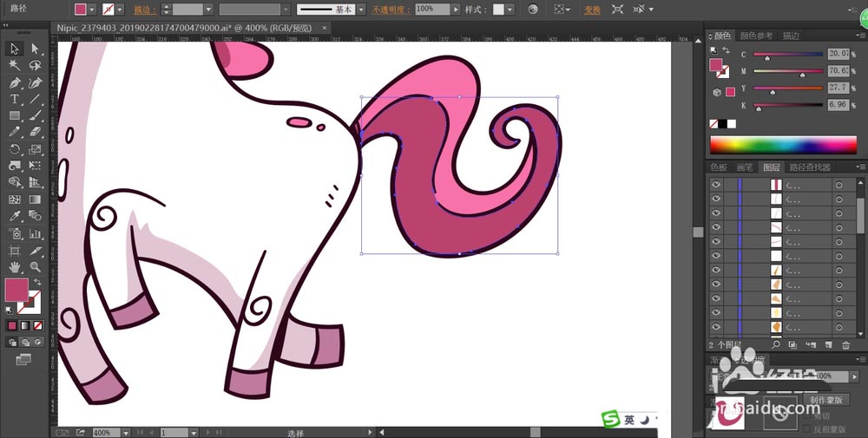This screenshot has width=868, height=438.
Task: Switch to 色板 tab
Action: (x=719, y=167)
